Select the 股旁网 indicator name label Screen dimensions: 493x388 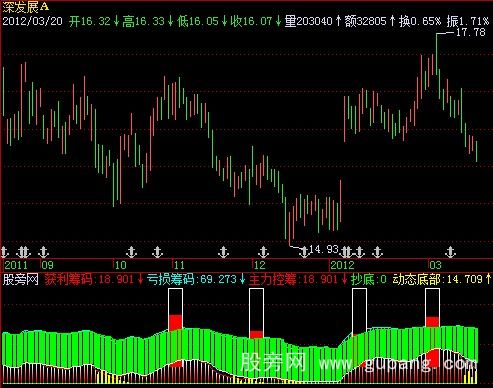[21, 279]
